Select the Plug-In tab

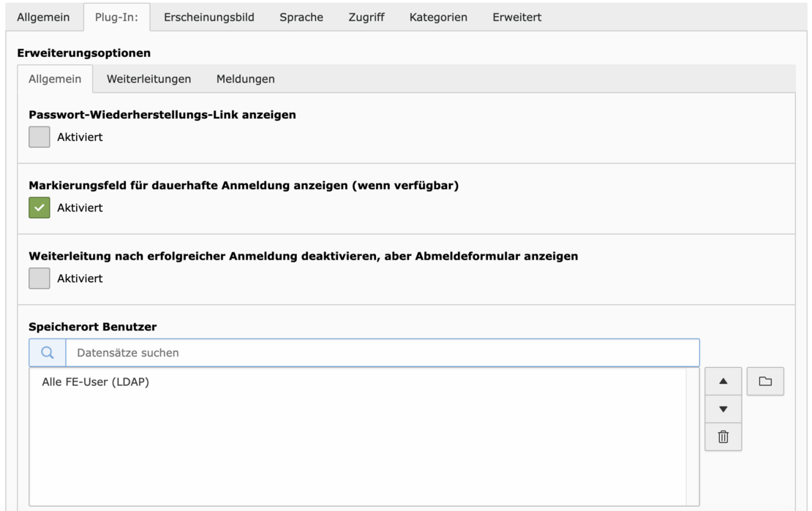116,18
